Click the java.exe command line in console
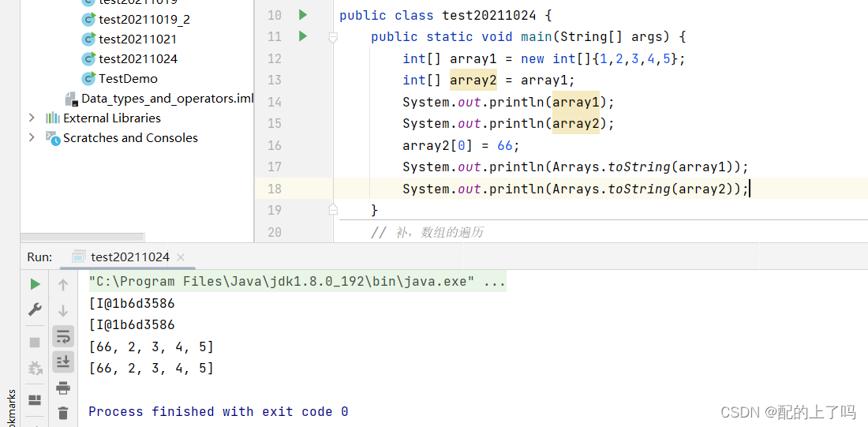 [x=297, y=283]
